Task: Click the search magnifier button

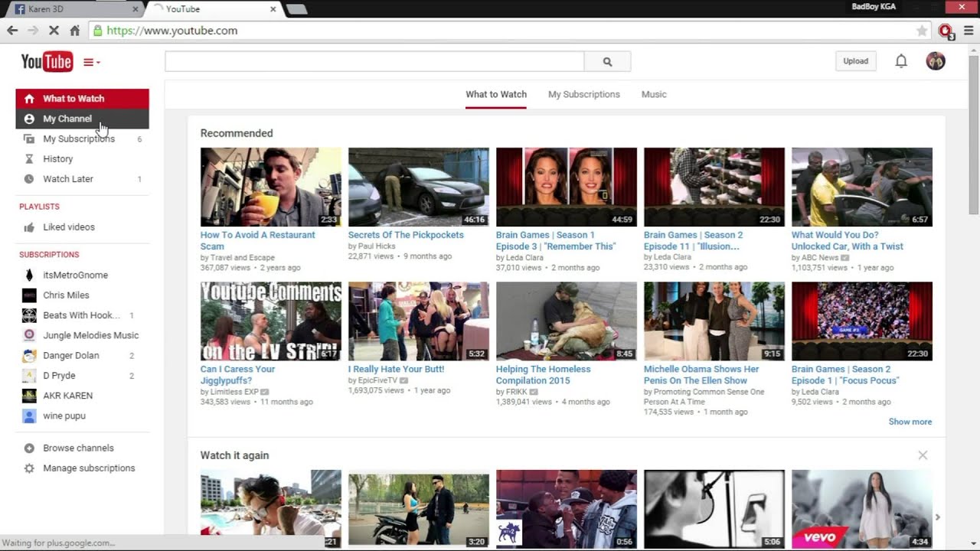Action: point(607,62)
